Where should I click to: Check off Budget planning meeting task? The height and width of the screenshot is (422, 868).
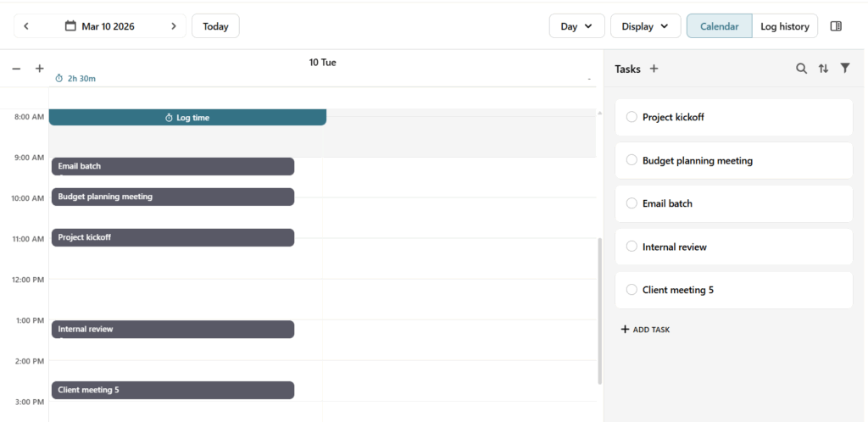[632, 160]
